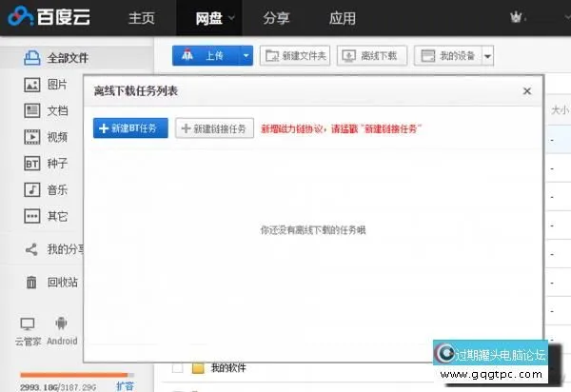Click the 我的设备 button
Image resolution: width=571 pixels, height=392 pixels.
448,56
